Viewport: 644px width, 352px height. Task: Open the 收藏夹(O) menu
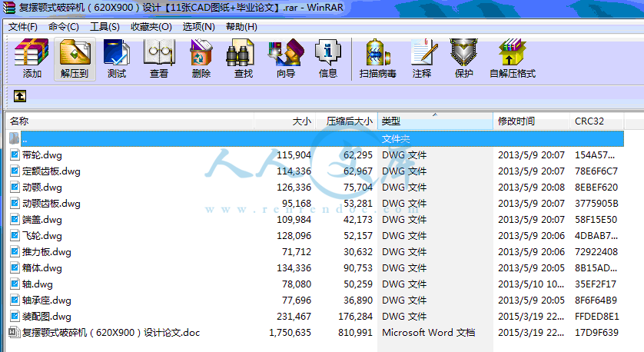point(151,27)
